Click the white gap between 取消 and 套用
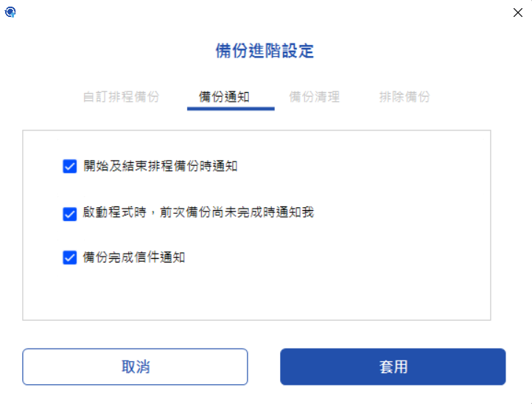 [x=264, y=366]
